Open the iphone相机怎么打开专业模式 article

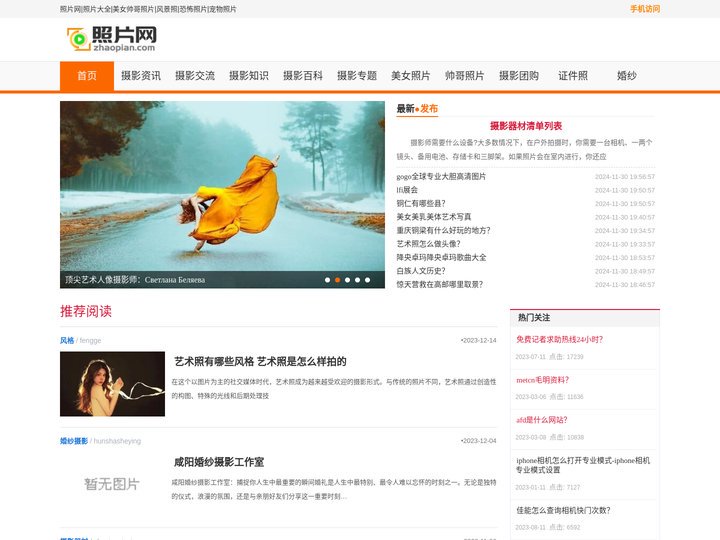(583, 465)
